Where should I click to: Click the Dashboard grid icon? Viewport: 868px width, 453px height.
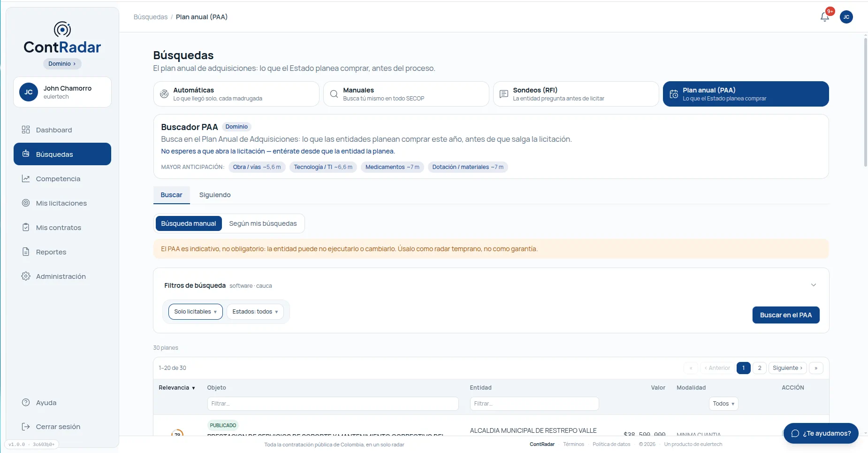26,130
